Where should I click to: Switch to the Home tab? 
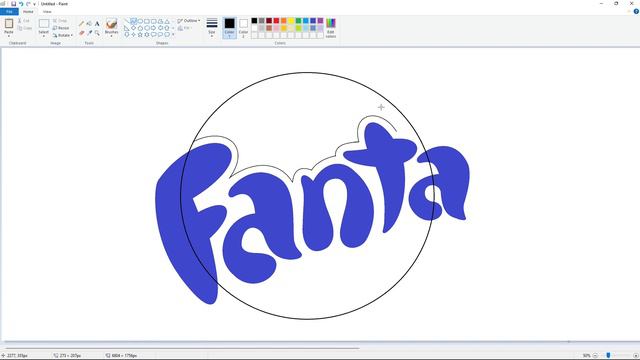(x=28, y=11)
